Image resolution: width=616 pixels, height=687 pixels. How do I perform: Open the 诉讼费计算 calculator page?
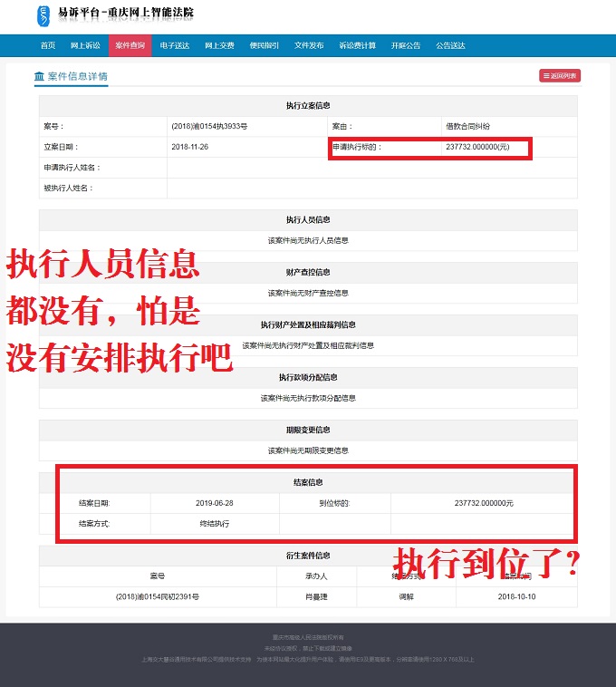357,45
